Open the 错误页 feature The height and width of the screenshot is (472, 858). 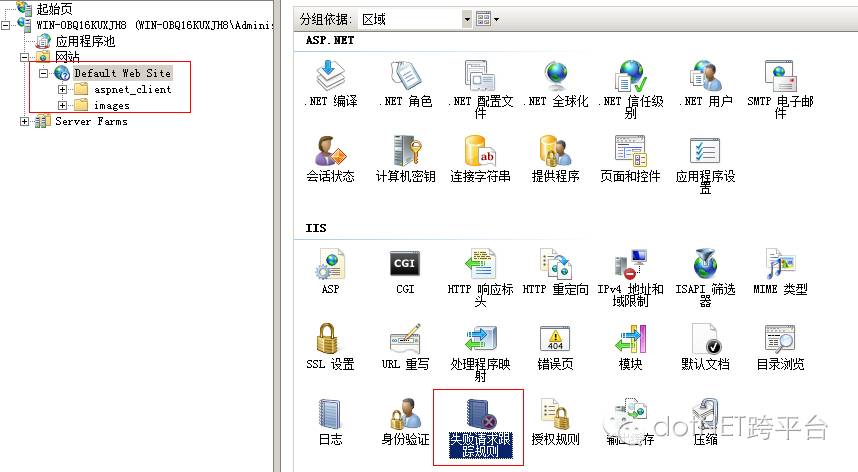[x=555, y=347]
